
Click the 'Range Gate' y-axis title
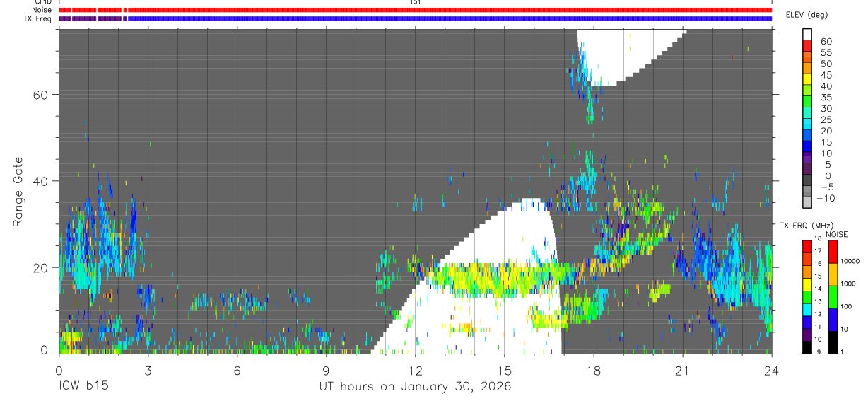click(x=18, y=191)
